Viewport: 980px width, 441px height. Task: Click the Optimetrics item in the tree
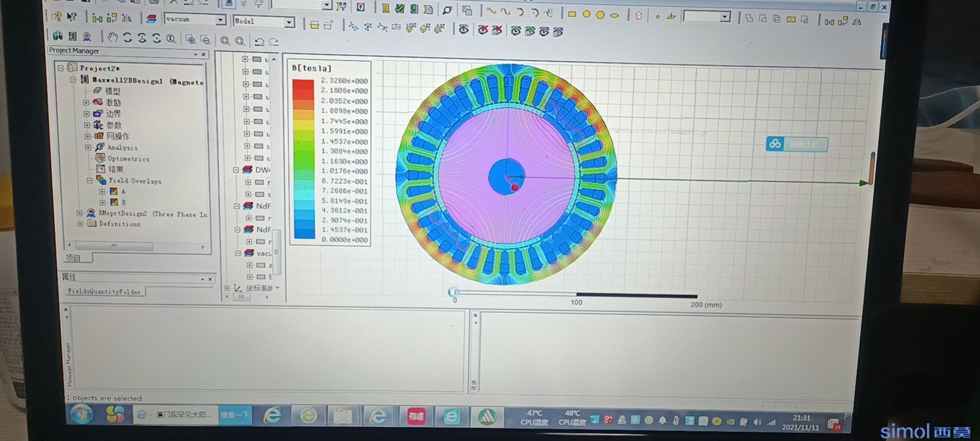128,159
